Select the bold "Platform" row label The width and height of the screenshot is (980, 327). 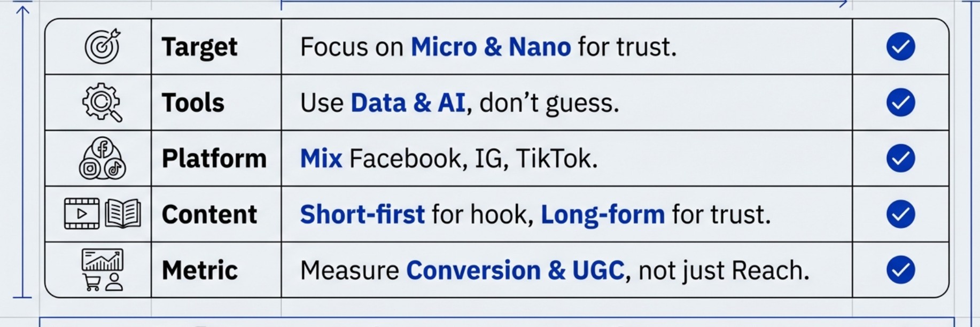[x=214, y=159]
